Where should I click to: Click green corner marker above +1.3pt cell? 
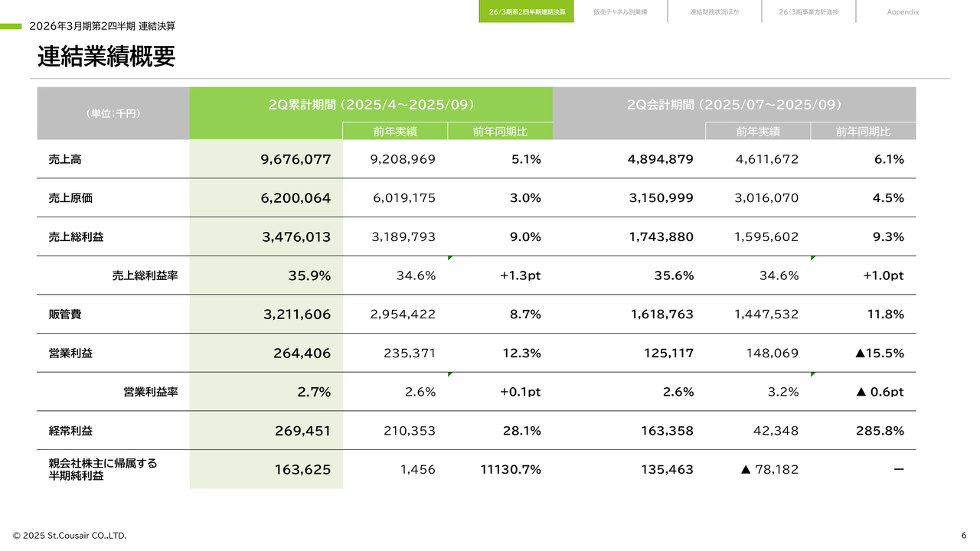(450, 259)
